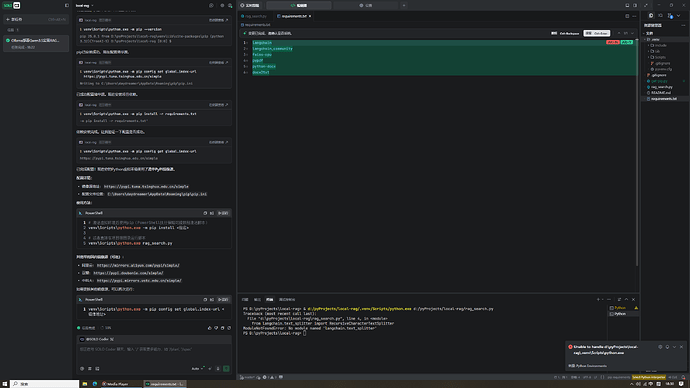
Task: Run the second PowerShell code block
Action: 223,300
